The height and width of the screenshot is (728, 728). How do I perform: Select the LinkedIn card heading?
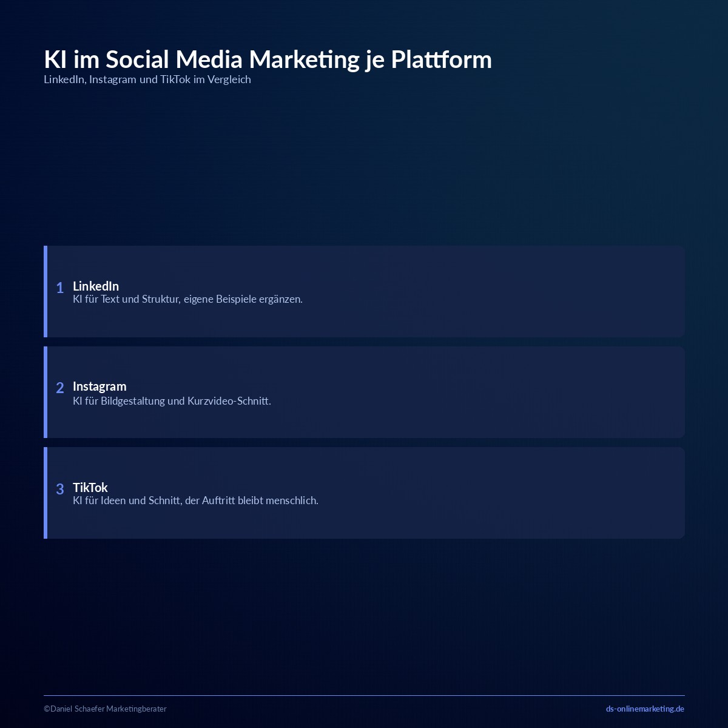(x=96, y=286)
